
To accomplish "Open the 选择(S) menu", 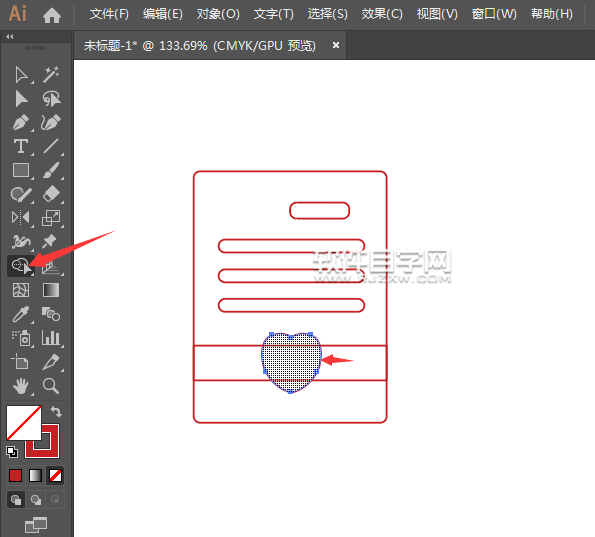I will coord(327,14).
